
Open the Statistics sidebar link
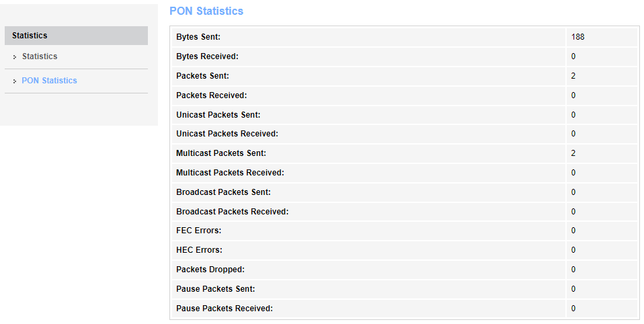(x=40, y=56)
